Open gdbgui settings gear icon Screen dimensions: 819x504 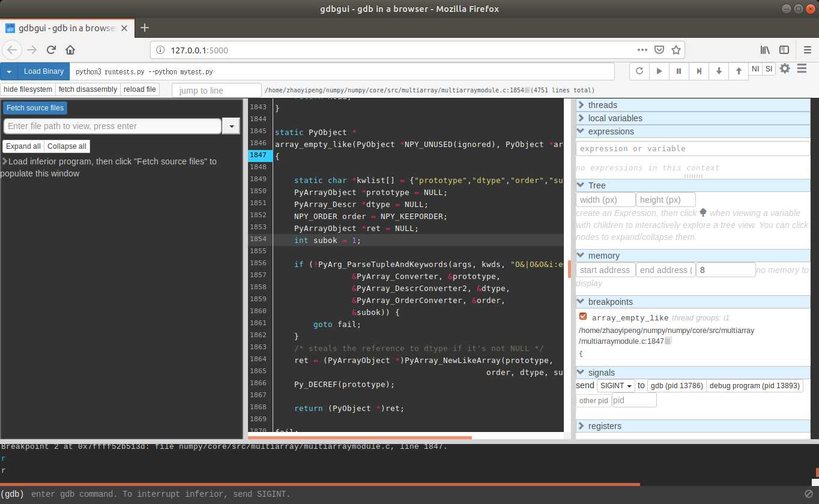coord(785,68)
